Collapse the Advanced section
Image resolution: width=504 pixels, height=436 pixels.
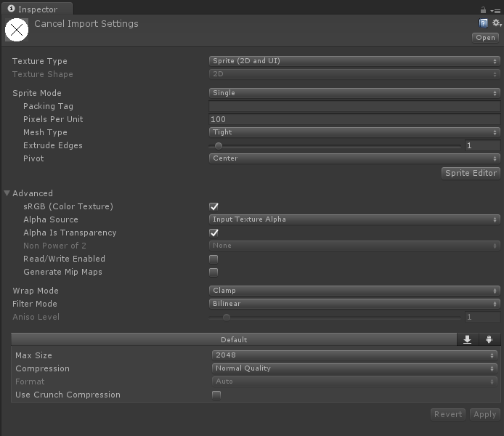point(7,193)
